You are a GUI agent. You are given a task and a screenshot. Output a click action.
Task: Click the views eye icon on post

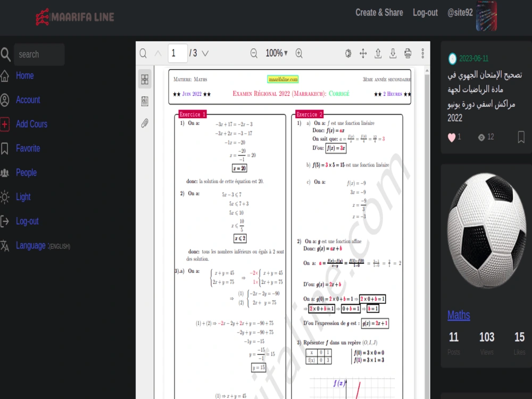tap(481, 137)
